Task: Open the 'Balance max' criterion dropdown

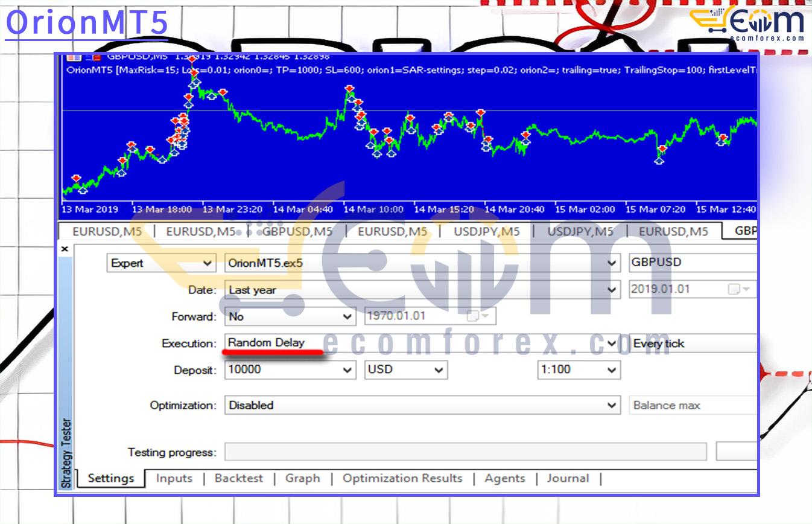Action: pos(693,406)
